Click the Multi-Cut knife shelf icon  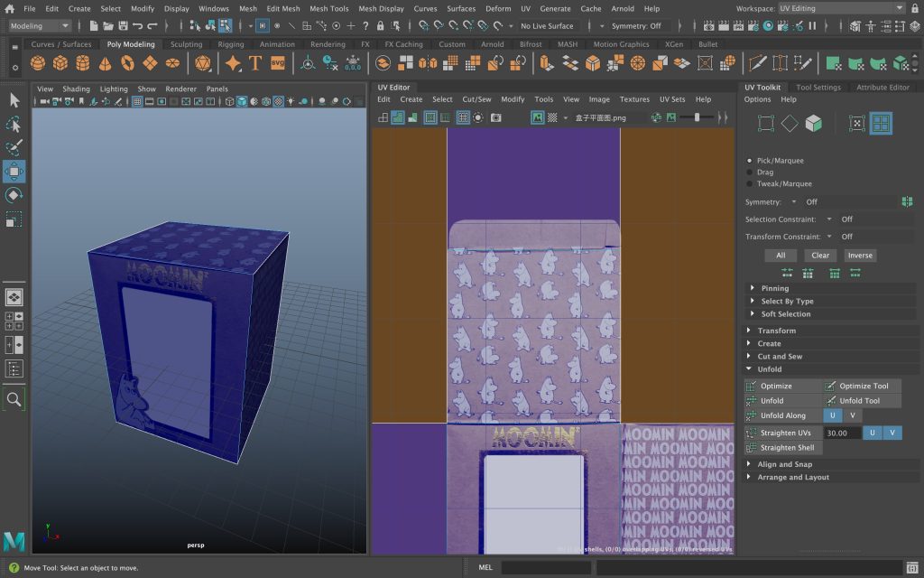(x=758, y=63)
